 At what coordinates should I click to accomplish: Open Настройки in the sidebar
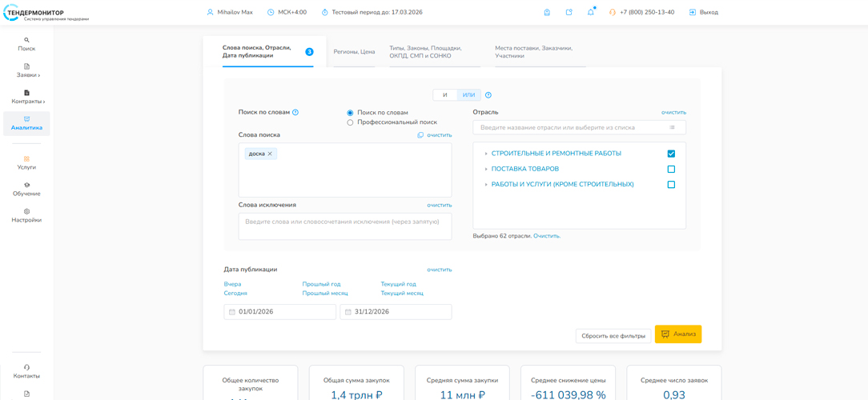pyautogui.click(x=26, y=216)
